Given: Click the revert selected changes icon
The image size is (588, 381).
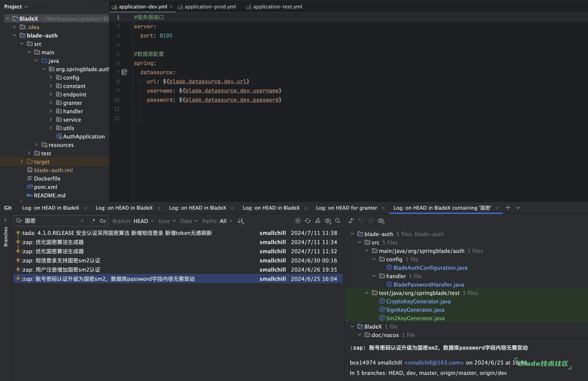Looking at the screenshot, I should pyautogui.click(x=361, y=221).
